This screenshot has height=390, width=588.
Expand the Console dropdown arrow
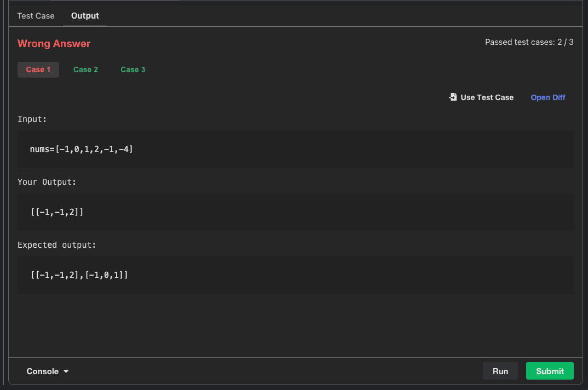(66, 371)
